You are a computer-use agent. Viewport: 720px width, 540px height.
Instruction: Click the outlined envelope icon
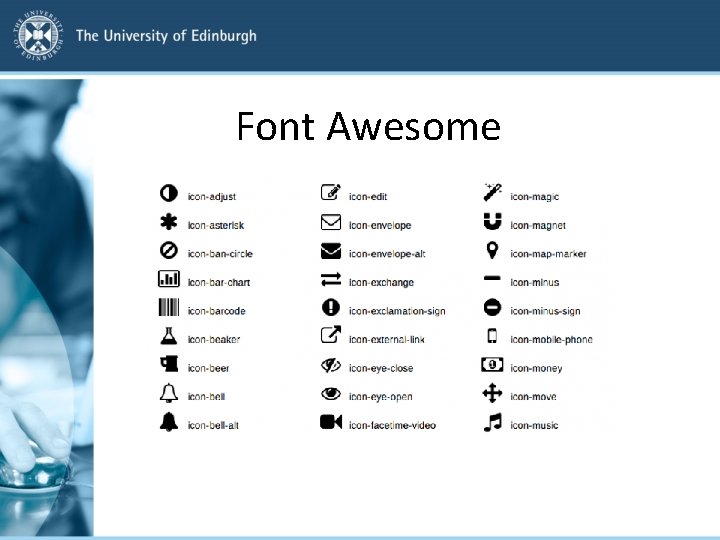pos(331,222)
